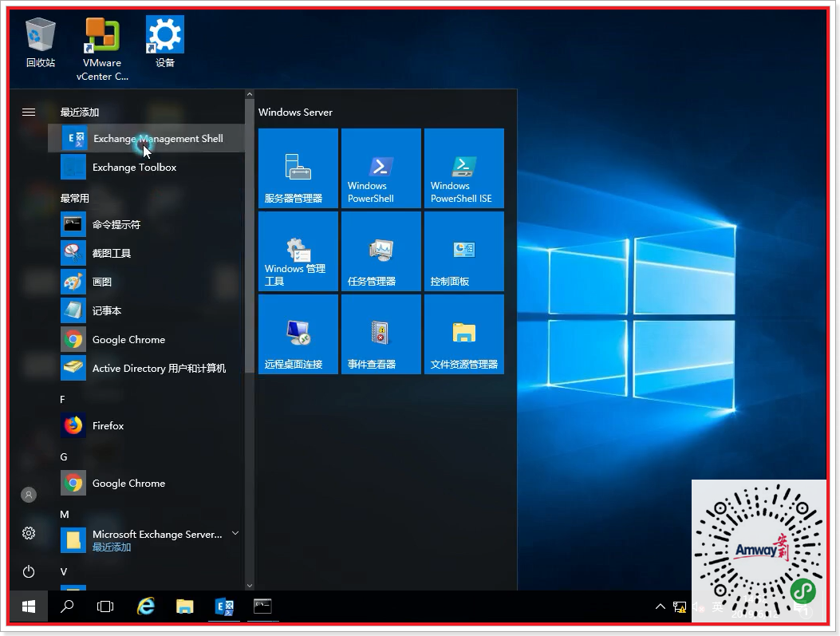Select VMware vCenter desktop shortcut
Screen dimensions: 840x636
[x=102, y=49]
